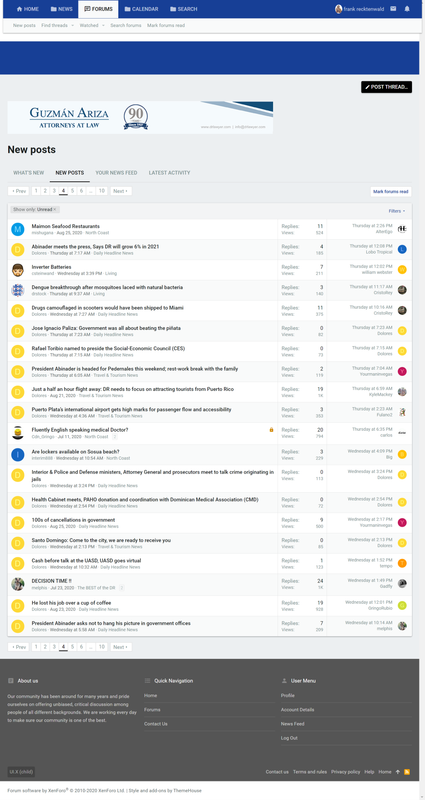The image size is (425, 800).
Task: Switch to the What's New tab
Action: click(29, 173)
